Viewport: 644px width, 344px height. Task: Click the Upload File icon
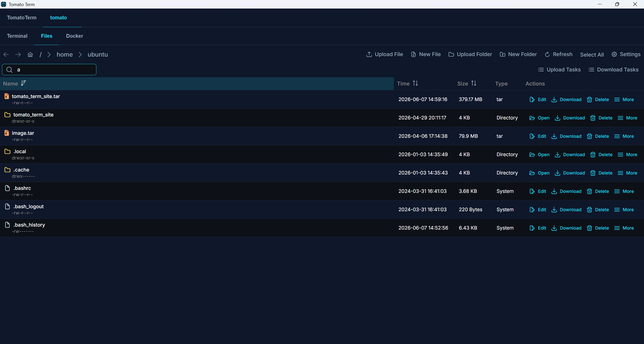click(369, 54)
